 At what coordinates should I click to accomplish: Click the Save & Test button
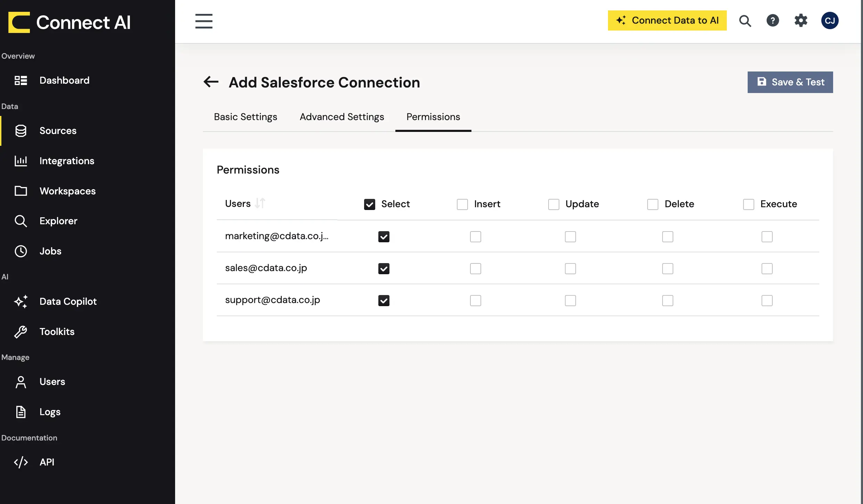(790, 82)
